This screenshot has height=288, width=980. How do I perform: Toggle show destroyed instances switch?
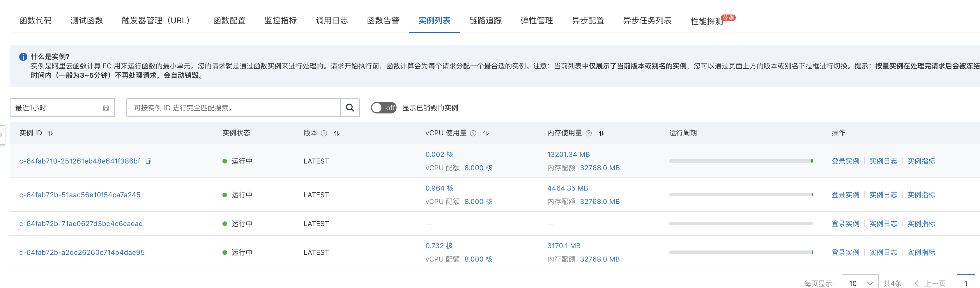pos(383,108)
